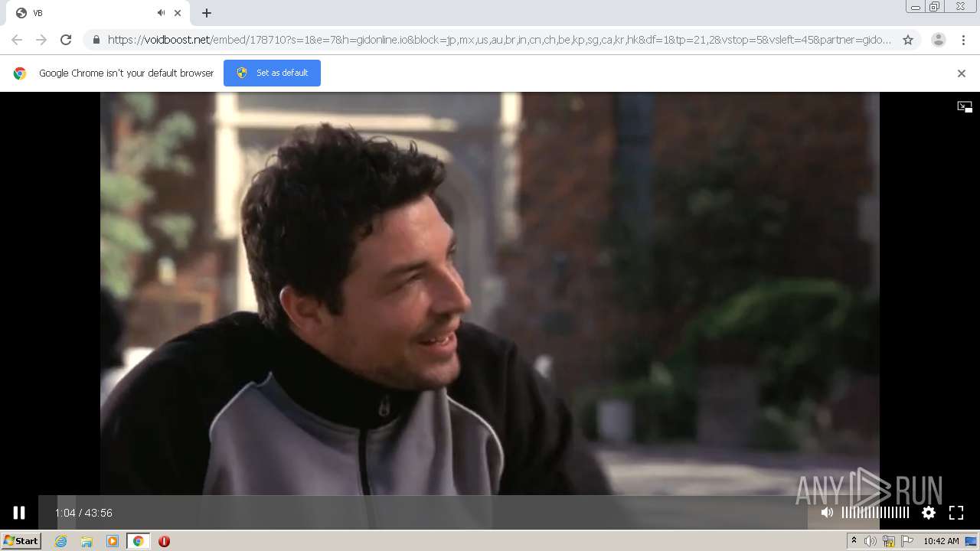Viewport: 980px width, 551px height.
Task: Enter fullscreen mode in player
Action: click(956, 513)
